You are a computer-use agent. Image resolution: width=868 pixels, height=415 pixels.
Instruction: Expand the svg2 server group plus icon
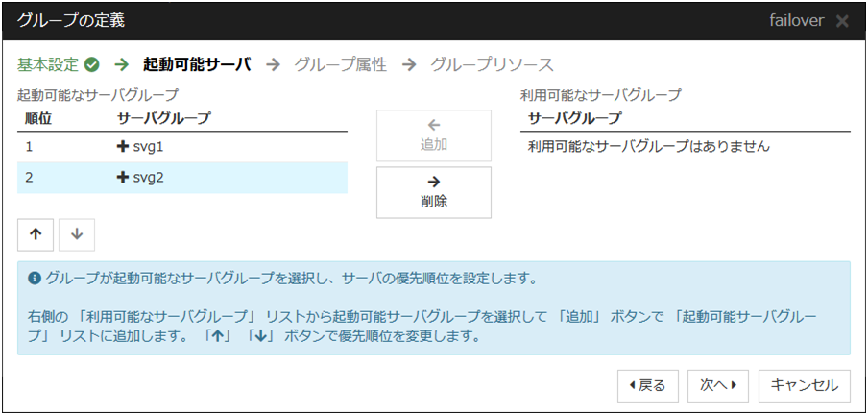123,178
